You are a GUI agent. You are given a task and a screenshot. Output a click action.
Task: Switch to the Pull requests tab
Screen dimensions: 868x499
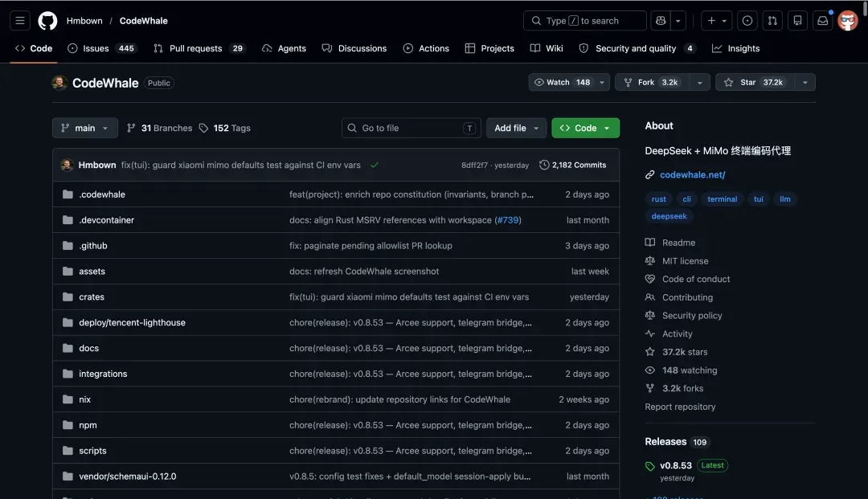199,48
